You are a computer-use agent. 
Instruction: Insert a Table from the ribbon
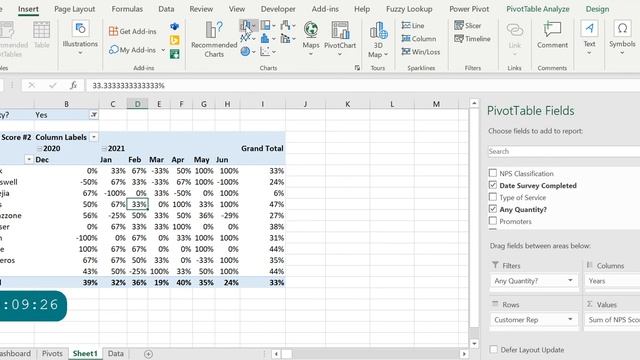click(x=41, y=35)
